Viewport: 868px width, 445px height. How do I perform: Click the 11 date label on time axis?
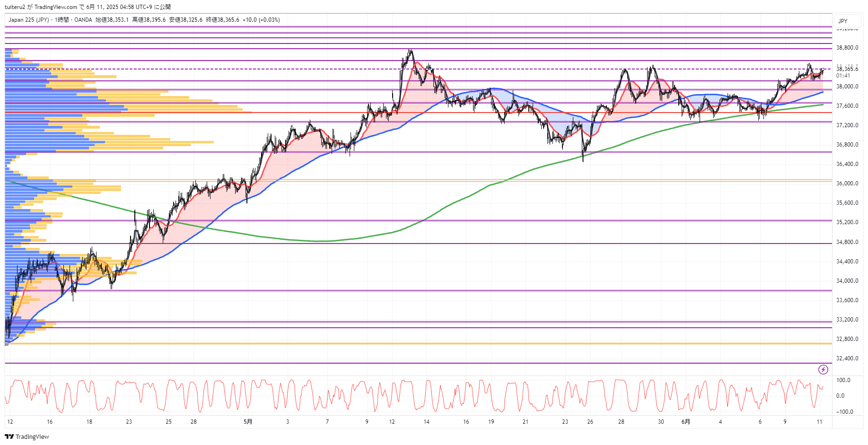tap(819, 422)
